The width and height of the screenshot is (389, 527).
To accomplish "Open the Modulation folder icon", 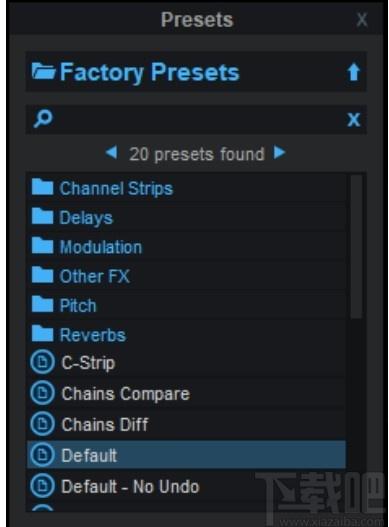I will [42, 246].
